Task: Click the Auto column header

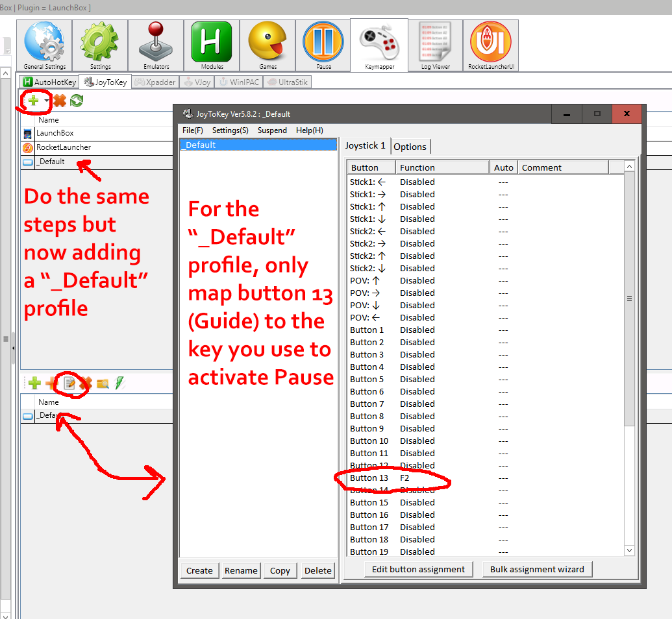Action: (x=503, y=167)
